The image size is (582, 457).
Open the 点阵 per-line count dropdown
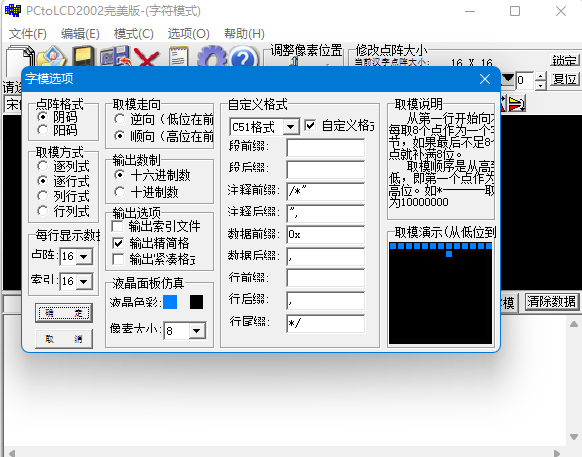pyautogui.click(x=84, y=257)
